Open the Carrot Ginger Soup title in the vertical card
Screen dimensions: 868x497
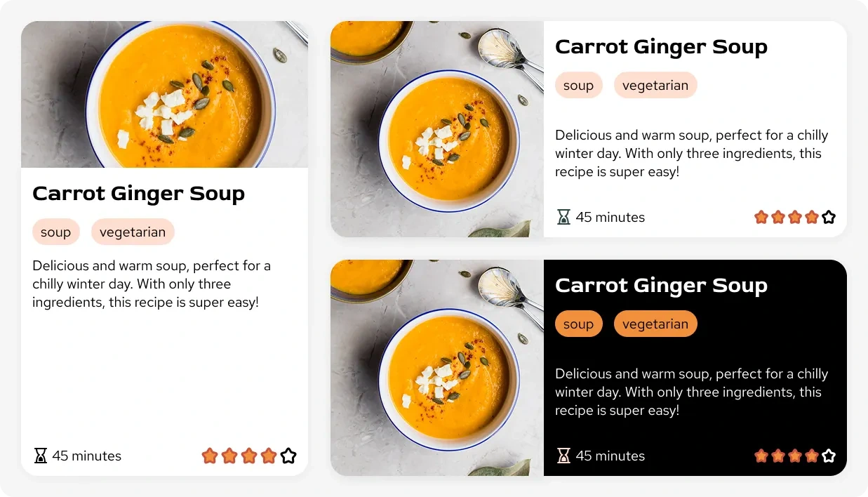[139, 193]
